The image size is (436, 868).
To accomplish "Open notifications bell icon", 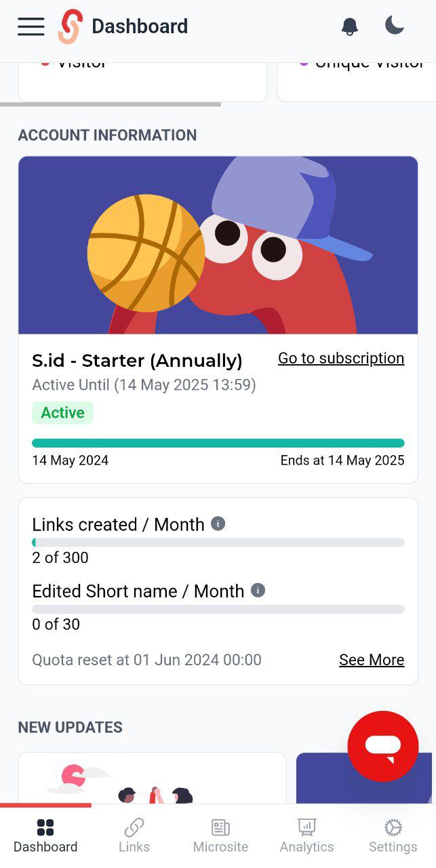I will coord(350,26).
